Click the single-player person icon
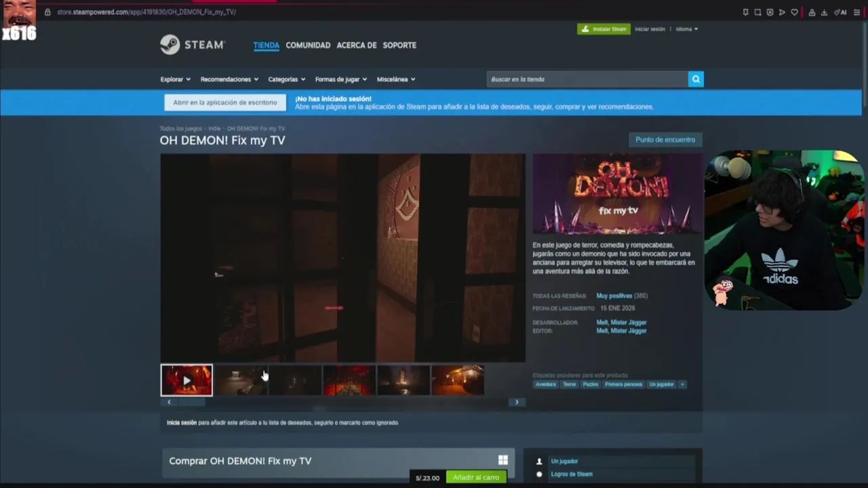868x488 pixels. pos(539,462)
